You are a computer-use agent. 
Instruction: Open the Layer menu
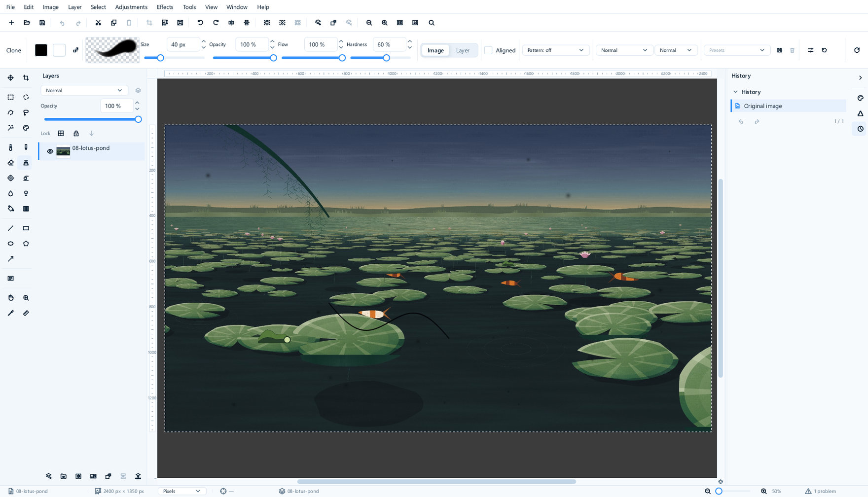click(74, 7)
